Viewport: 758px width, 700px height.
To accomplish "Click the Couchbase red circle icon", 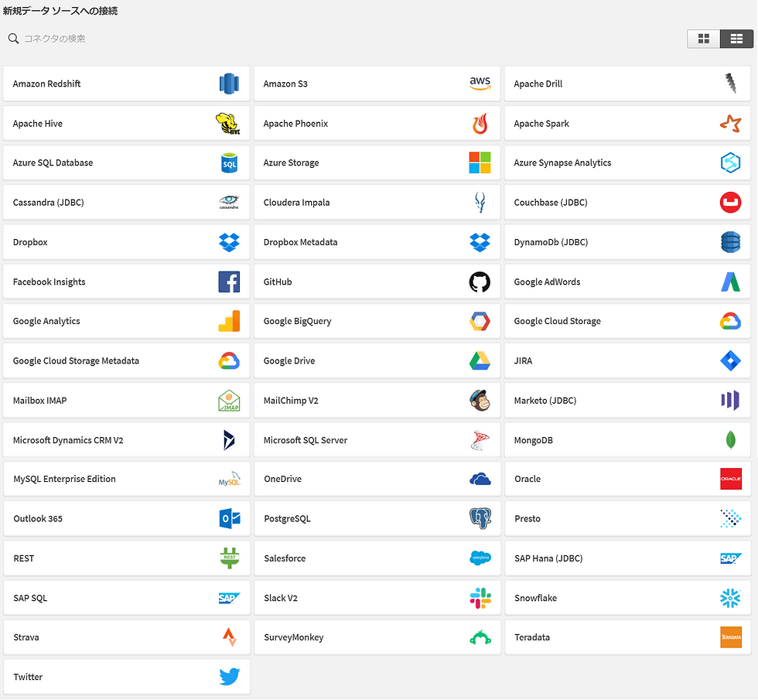I will coord(730,202).
